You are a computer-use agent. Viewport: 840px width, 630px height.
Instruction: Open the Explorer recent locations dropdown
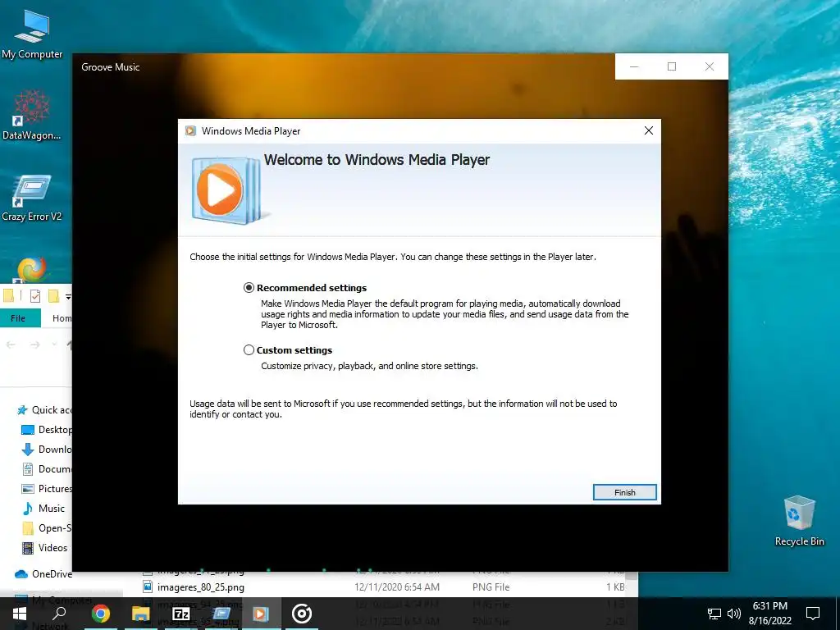tap(54, 345)
